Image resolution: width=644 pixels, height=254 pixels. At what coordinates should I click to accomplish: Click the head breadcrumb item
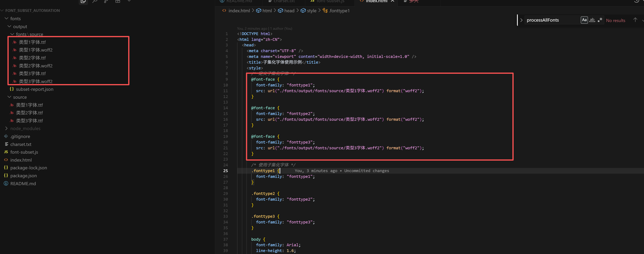(x=289, y=11)
